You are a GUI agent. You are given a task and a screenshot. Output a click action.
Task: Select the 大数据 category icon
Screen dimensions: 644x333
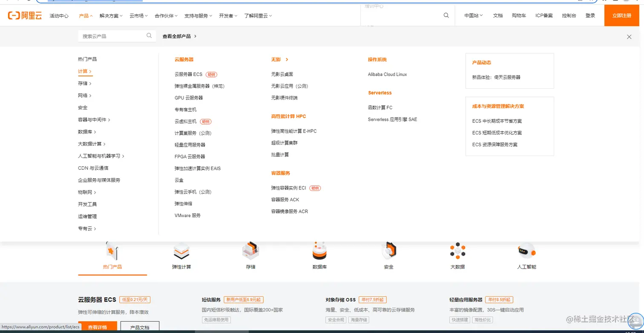coord(457,250)
